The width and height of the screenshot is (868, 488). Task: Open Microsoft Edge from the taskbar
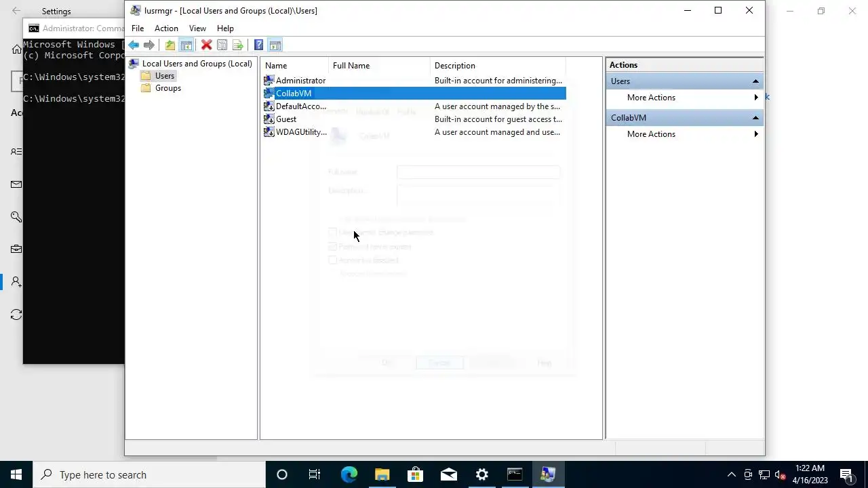(x=349, y=474)
